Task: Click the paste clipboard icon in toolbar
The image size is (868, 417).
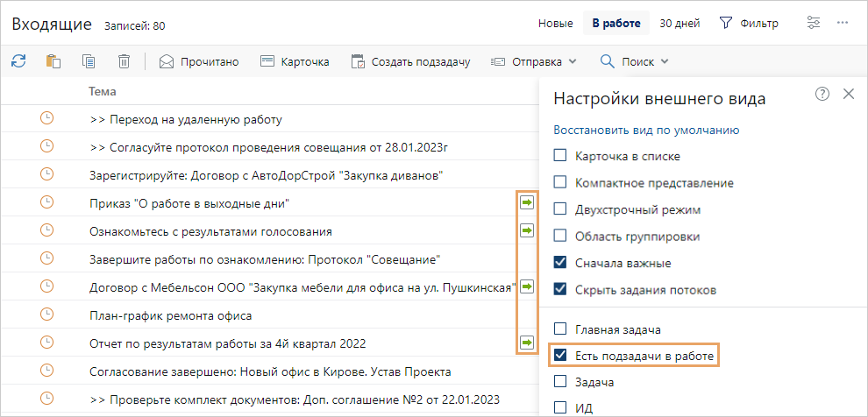Action: 53,61
